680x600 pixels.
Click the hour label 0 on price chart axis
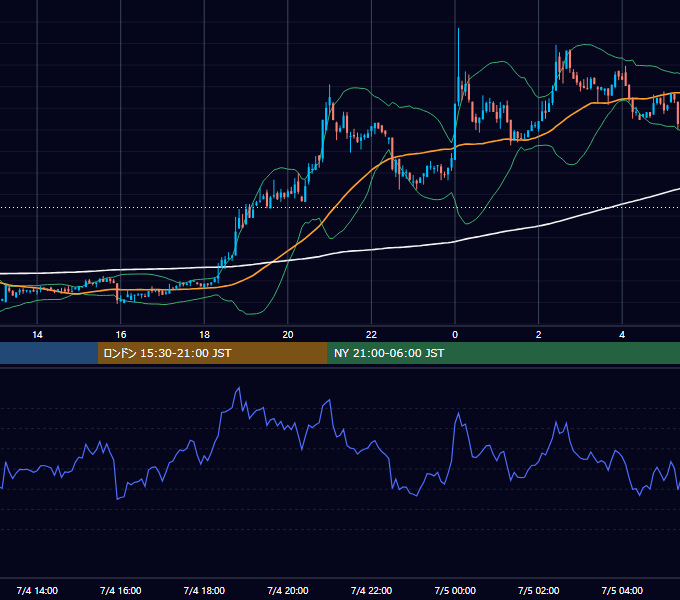pos(455,335)
